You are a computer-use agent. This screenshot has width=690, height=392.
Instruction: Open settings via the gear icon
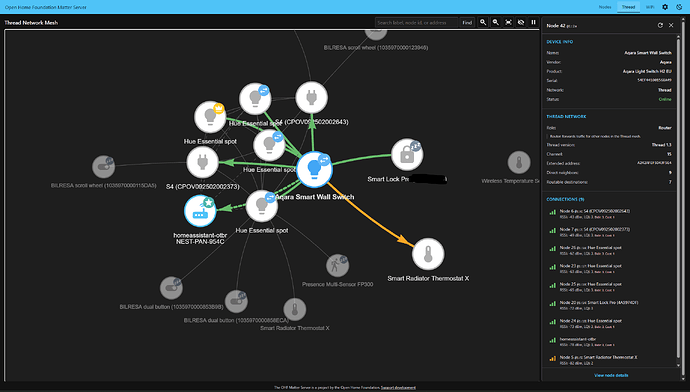(x=665, y=7)
